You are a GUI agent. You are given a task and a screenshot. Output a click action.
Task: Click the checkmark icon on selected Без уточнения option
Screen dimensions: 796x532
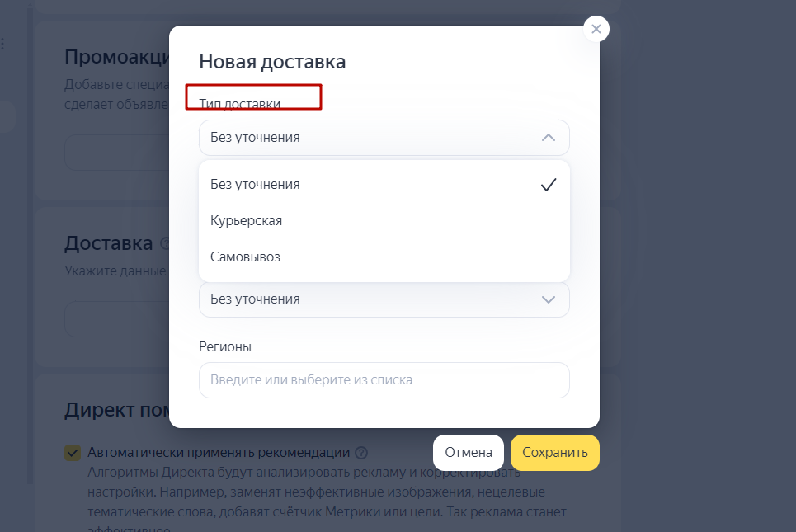549,185
